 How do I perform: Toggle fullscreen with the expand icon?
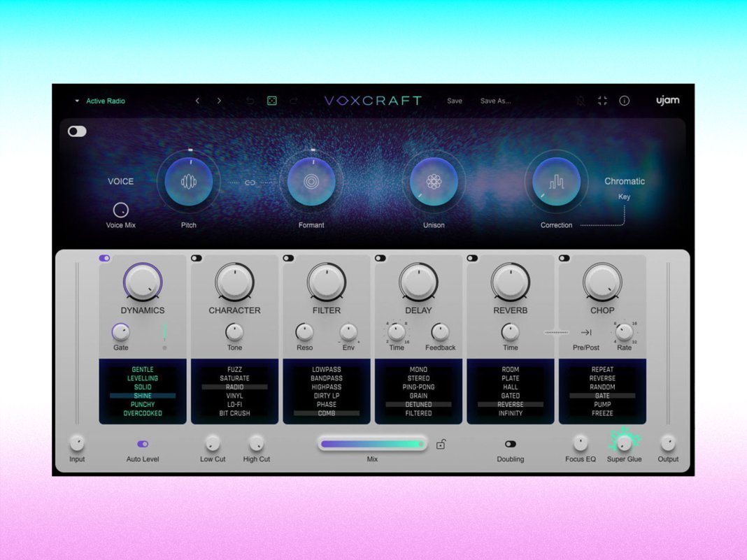602,101
